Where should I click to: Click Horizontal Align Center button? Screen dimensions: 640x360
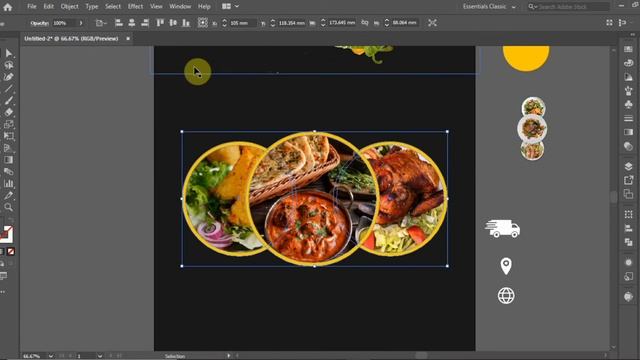tap(132, 23)
